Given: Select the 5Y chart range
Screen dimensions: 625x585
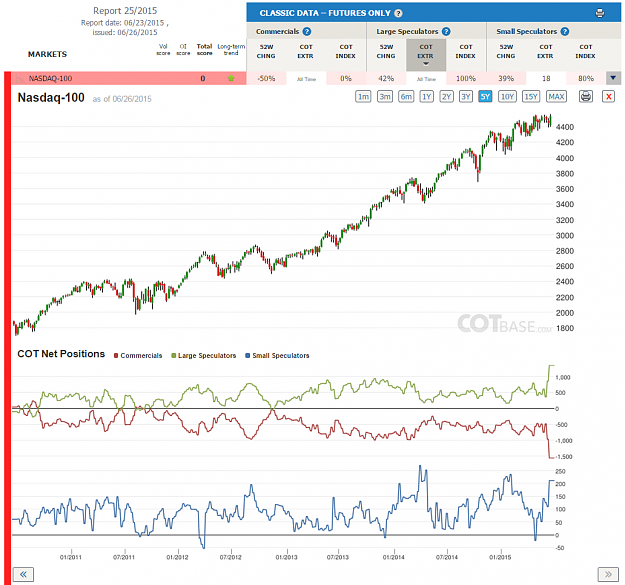Looking at the screenshot, I should (485, 96).
